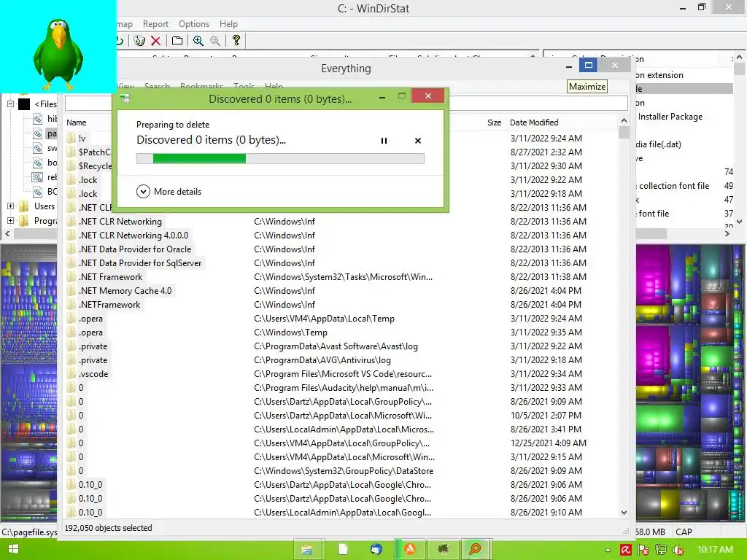
Task: Switch to WinDirStat tree icon on taskbar
Action: pos(443,550)
